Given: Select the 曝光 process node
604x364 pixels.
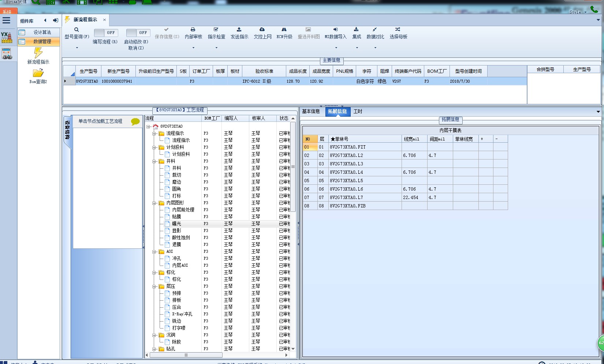Looking at the screenshot, I should pos(176,224).
